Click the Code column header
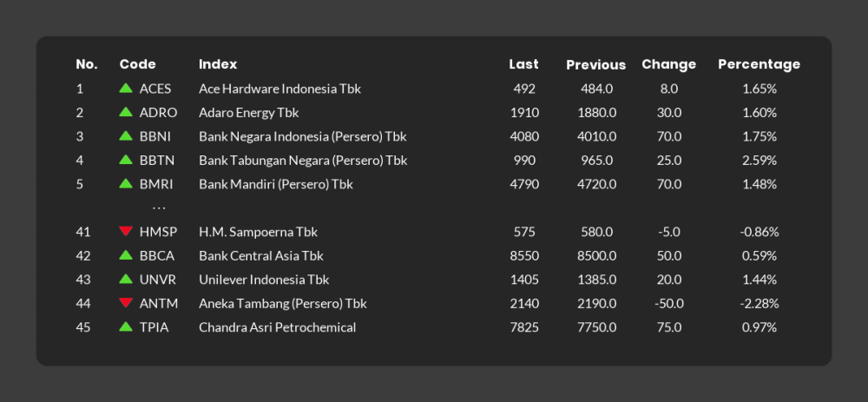 click(137, 64)
